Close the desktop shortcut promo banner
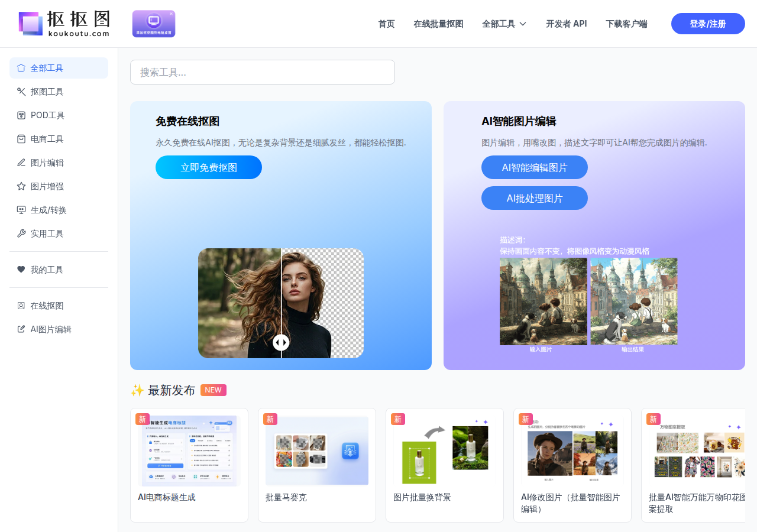 [172, 13]
